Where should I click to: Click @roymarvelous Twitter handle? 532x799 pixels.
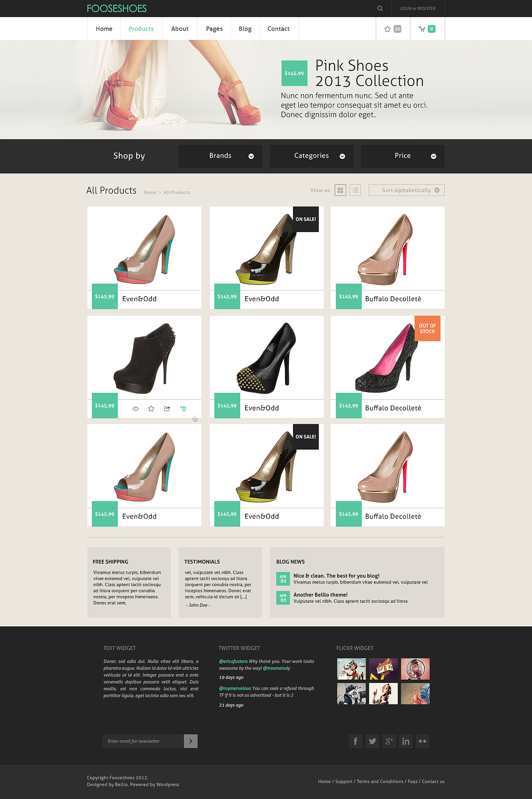(x=235, y=688)
